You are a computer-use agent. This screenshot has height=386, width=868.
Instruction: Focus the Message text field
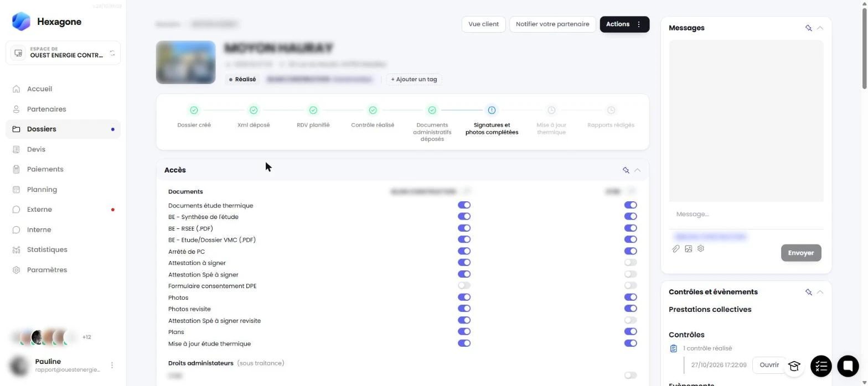[746, 214]
